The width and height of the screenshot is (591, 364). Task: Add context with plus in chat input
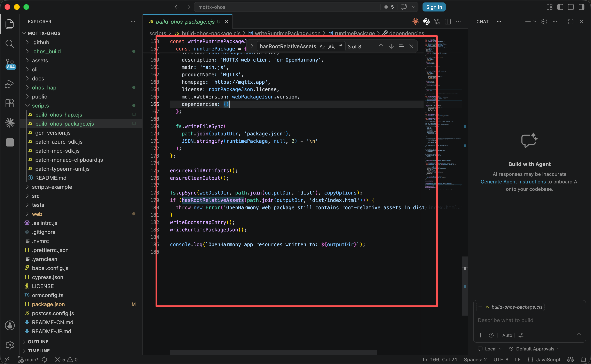click(x=481, y=335)
